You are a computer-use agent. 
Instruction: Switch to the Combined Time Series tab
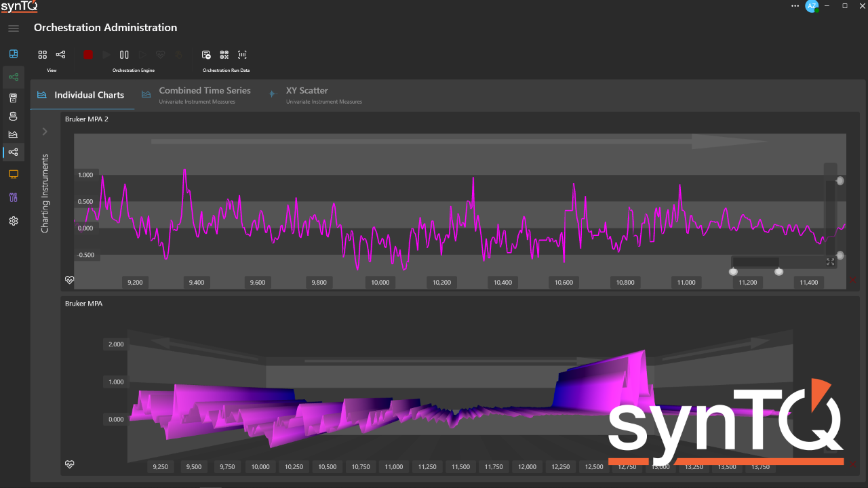coord(205,94)
